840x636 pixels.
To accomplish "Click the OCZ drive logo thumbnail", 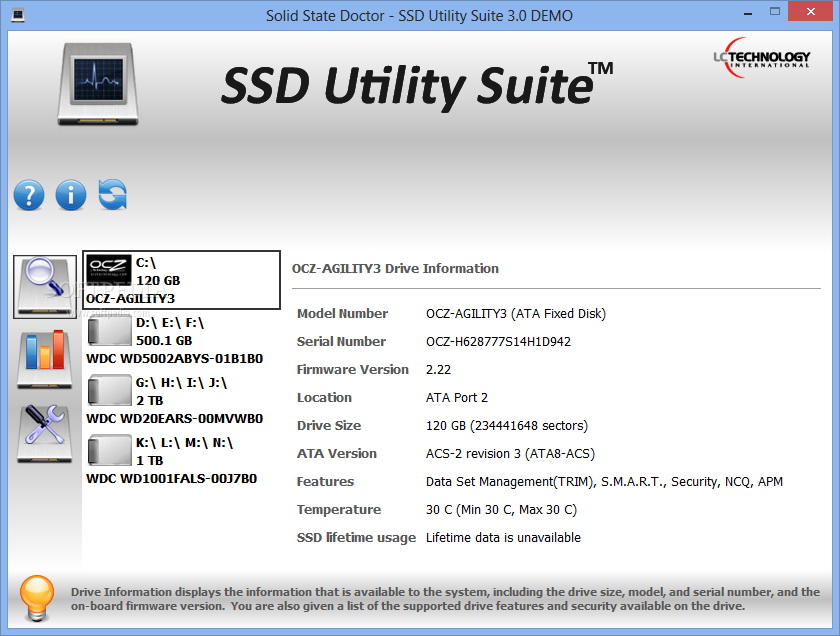I will click(x=109, y=271).
